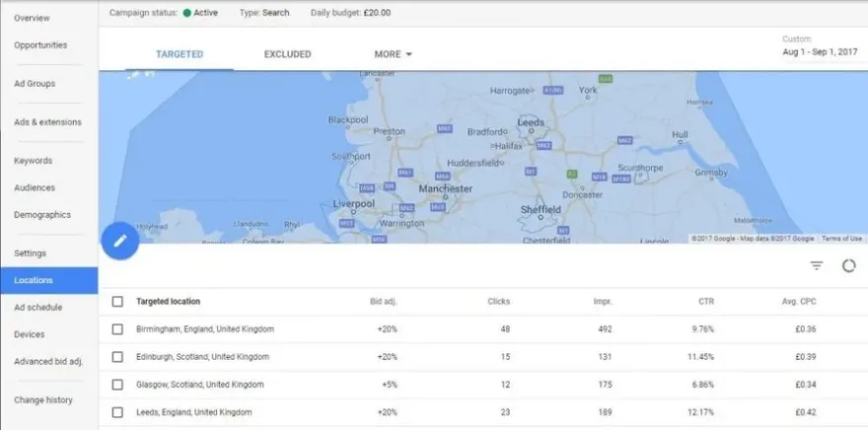The height and width of the screenshot is (430, 868).
Task: Sort by Clicks column header
Action: [499, 302]
